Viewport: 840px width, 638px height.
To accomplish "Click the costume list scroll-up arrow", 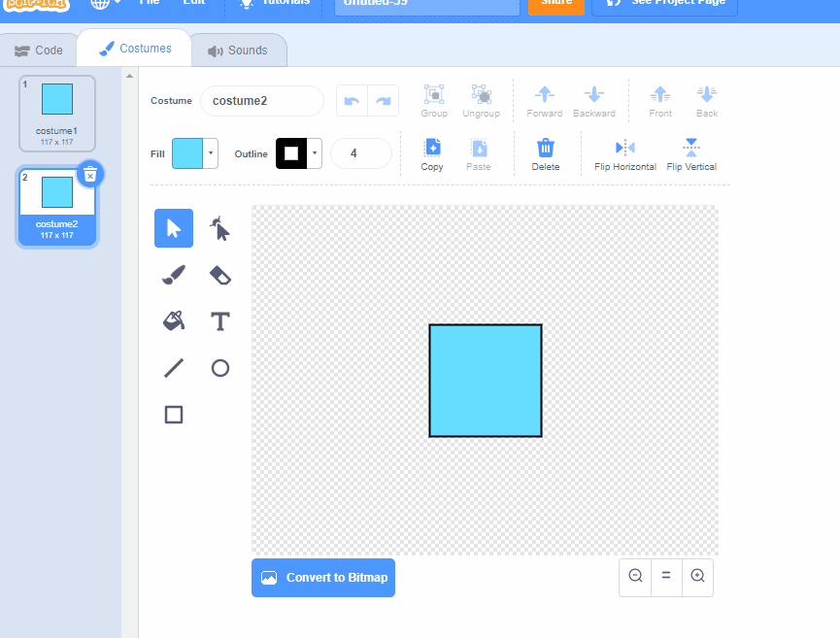I will (x=130, y=76).
